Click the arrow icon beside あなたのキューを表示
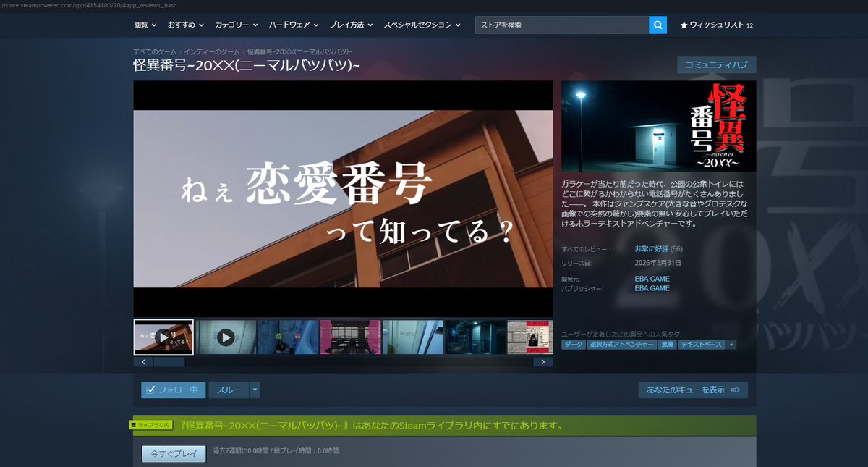Viewport: 868px width, 467px height. point(737,389)
